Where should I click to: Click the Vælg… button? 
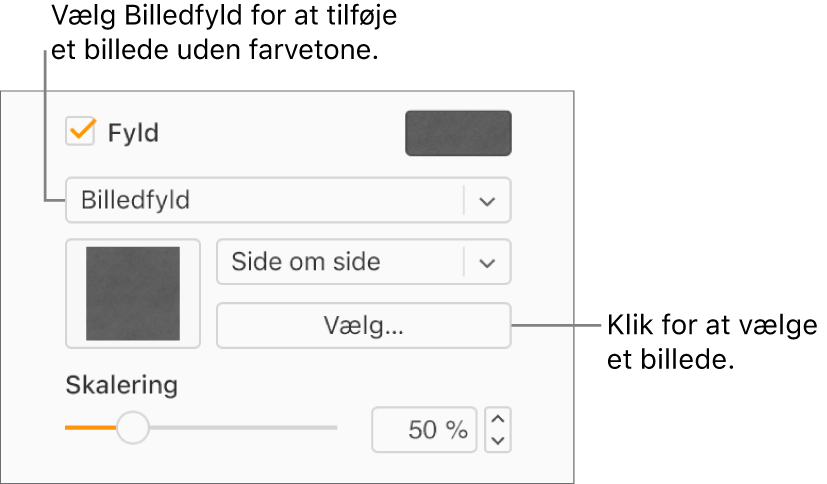pyautogui.click(x=363, y=325)
